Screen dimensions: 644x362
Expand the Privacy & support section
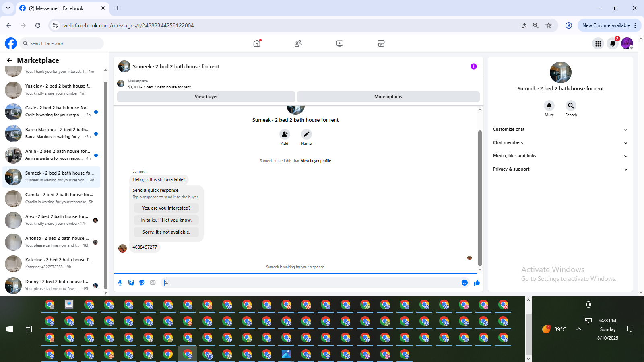[x=560, y=169]
